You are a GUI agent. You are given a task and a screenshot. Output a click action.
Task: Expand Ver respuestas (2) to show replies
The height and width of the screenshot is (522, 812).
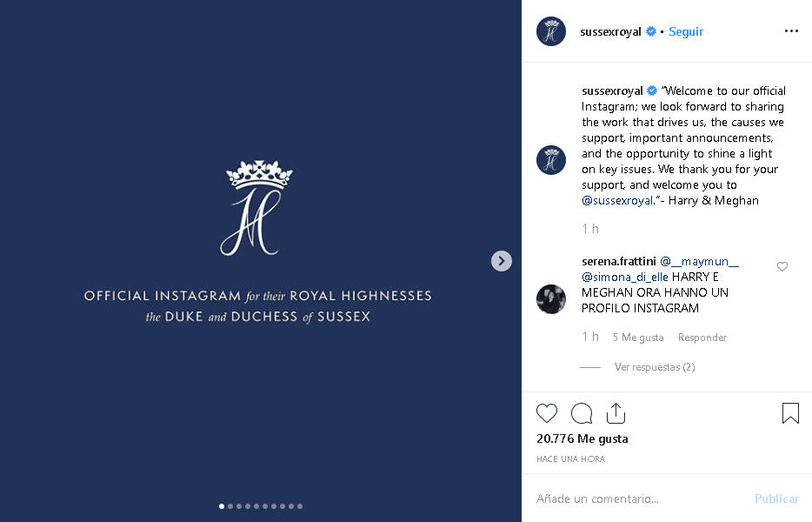[x=654, y=367]
